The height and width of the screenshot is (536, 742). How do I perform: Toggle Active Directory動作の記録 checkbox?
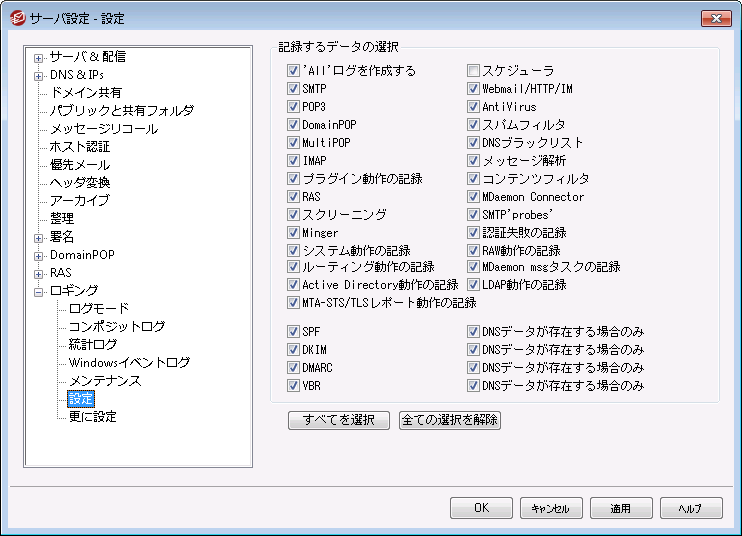[x=293, y=285]
